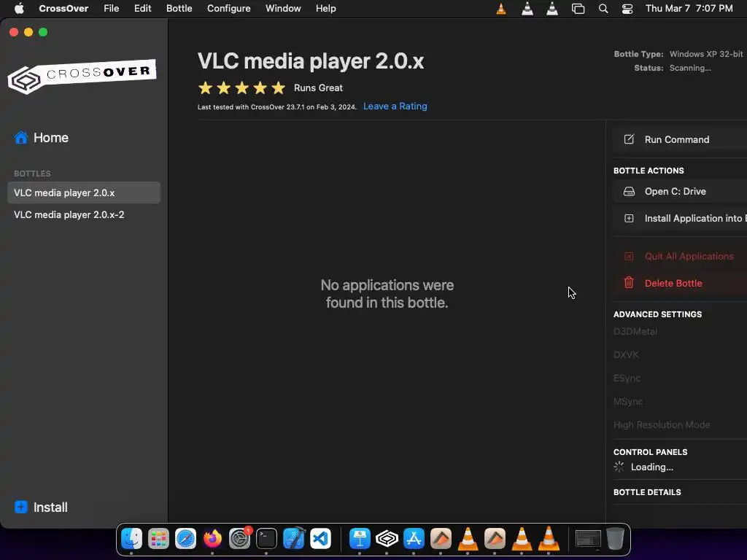Screen dimensions: 747x560
Task: Launch Safari from the Dock
Action: tap(185, 539)
